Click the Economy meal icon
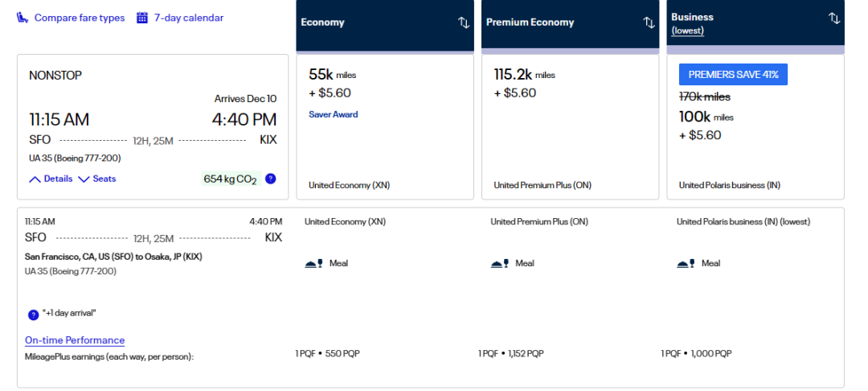This screenshot has height=391, width=868. point(314,263)
